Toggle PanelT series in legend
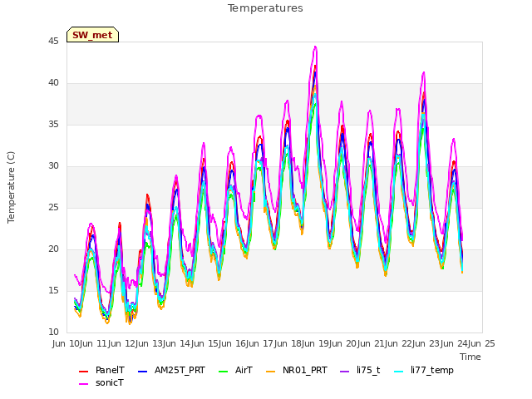 point(101,370)
